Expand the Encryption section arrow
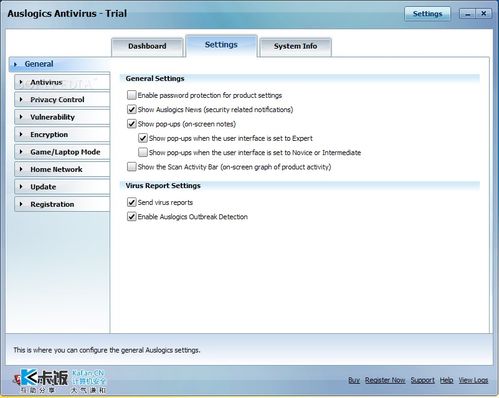The width and height of the screenshot is (499, 398). [21, 134]
